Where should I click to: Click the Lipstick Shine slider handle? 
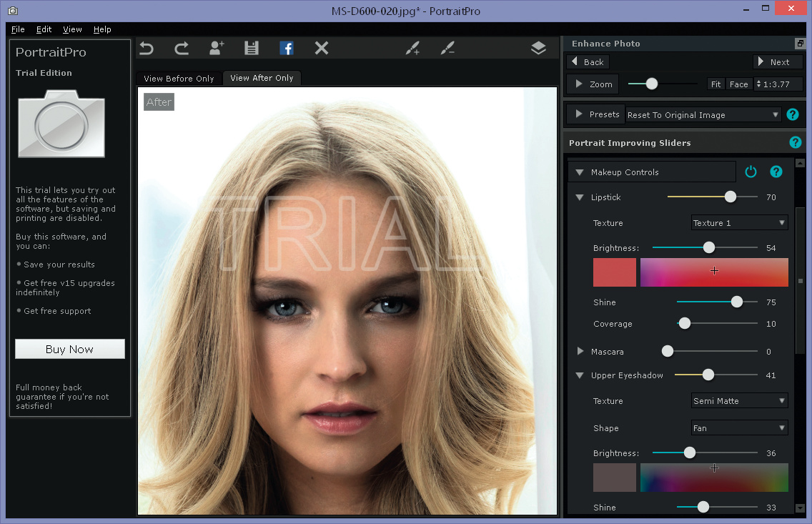[736, 302]
